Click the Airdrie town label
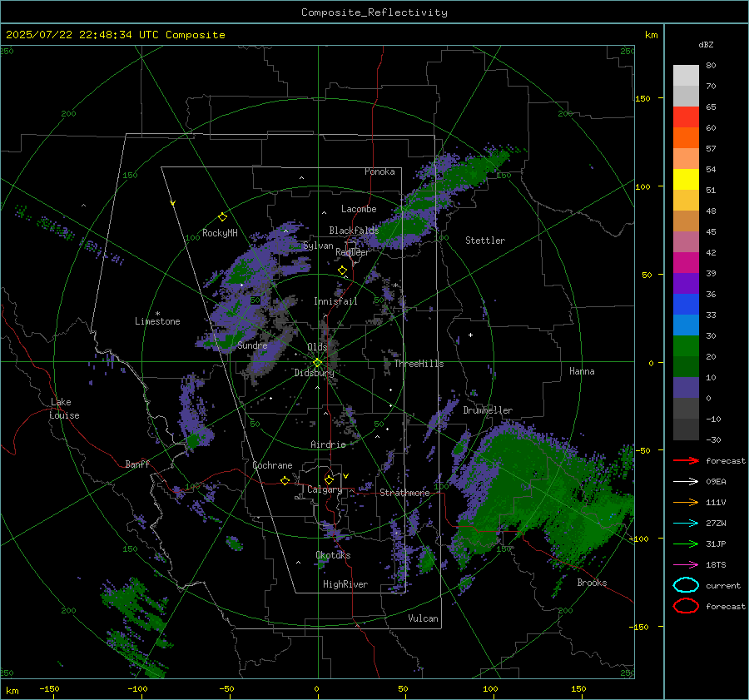Viewport: 749px width, 700px height. coord(328,444)
